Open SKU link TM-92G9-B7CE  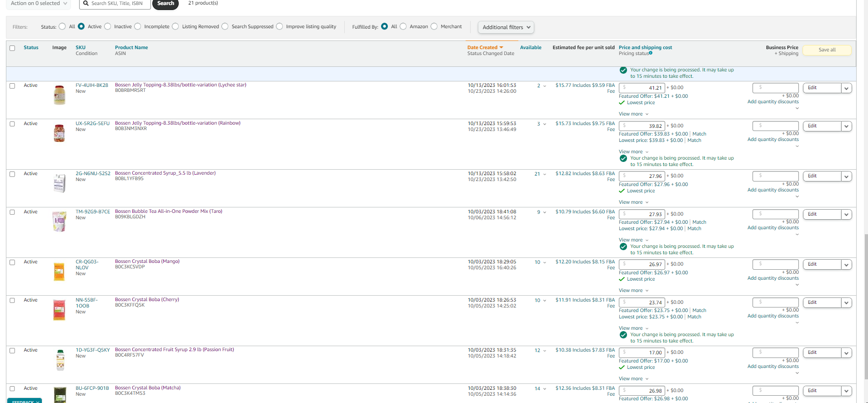(93, 212)
